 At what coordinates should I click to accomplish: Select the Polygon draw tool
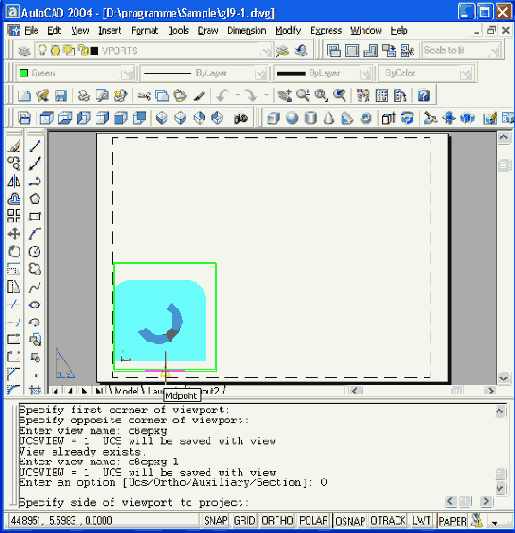coord(35,199)
